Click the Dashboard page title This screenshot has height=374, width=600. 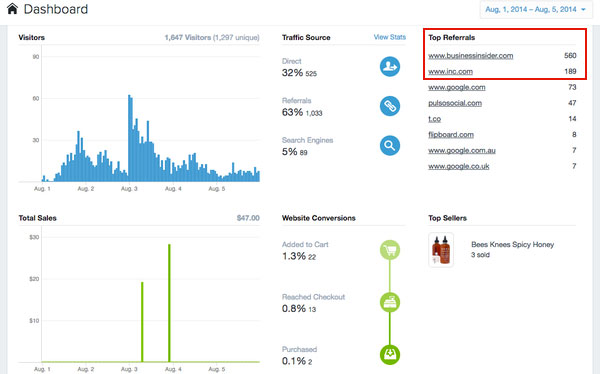coord(56,9)
